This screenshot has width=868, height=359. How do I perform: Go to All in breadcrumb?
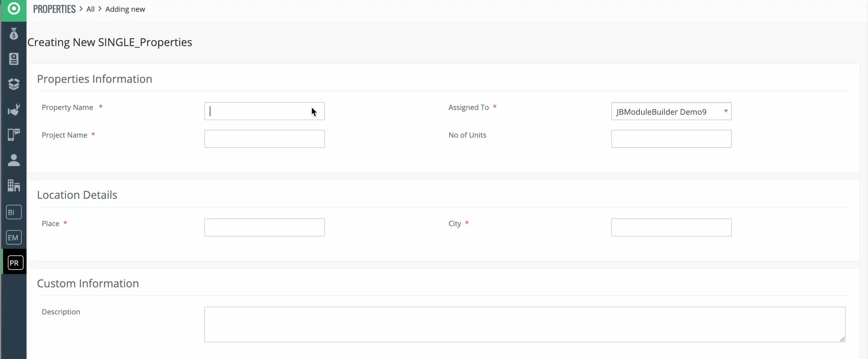pos(90,9)
